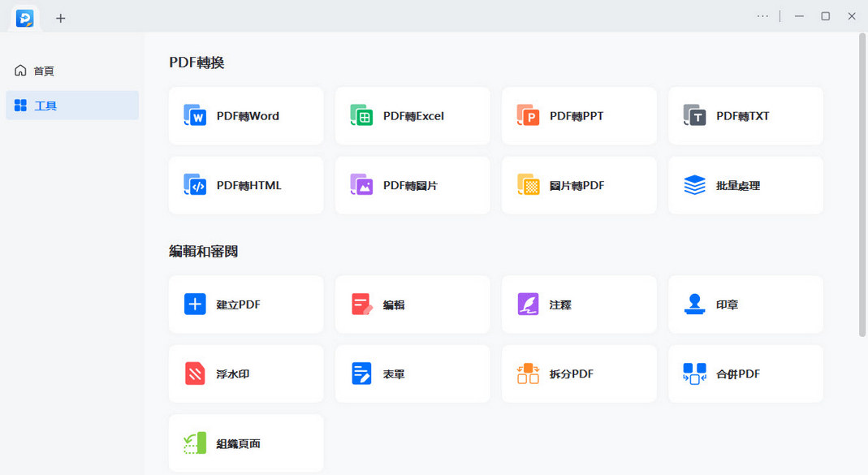
Task: Open the 表單 form tool
Action: [x=412, y=374]
